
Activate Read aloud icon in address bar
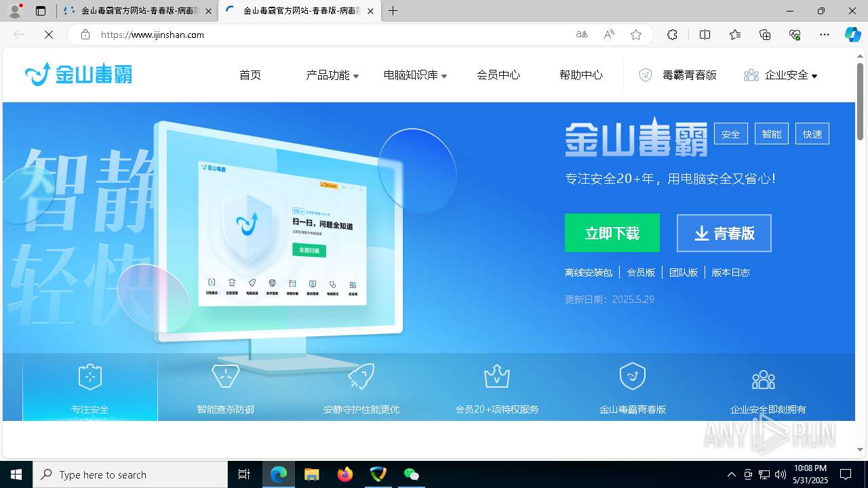point(609,35)
